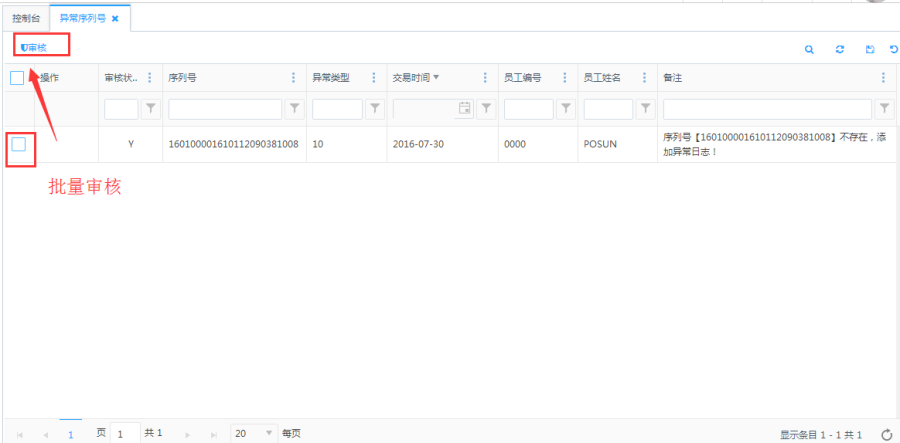Click filter funnel icon for 员工姓名 column
This screenshot has height=443, width=900.
pyautogui.click(x=645, y=108)
